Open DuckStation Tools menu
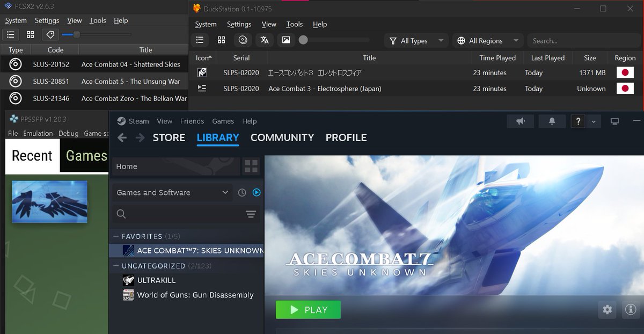 pos(295,24)
